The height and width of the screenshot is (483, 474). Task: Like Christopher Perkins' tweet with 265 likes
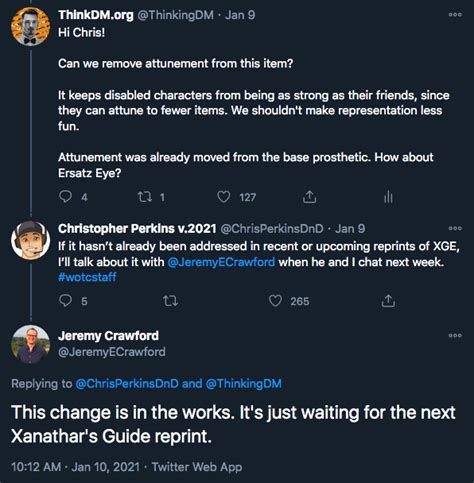[275, 301]
